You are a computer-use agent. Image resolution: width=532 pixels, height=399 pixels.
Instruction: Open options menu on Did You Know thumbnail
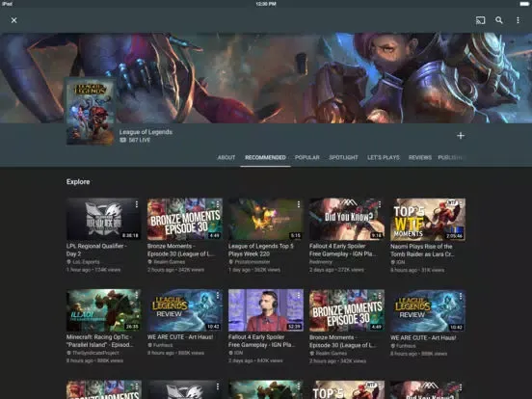(x=380, y=204)
